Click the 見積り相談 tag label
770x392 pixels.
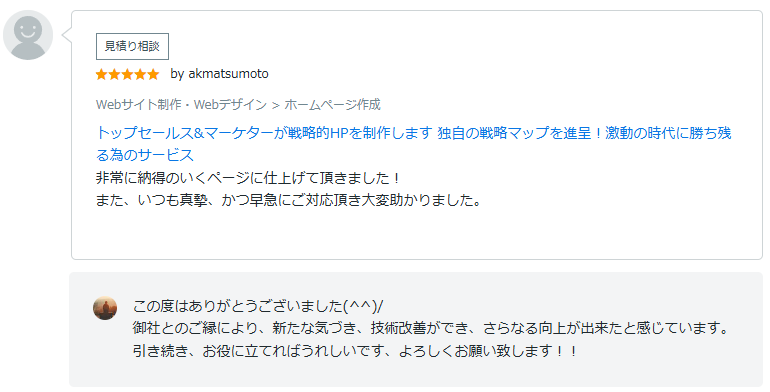(x=132, y=46)
